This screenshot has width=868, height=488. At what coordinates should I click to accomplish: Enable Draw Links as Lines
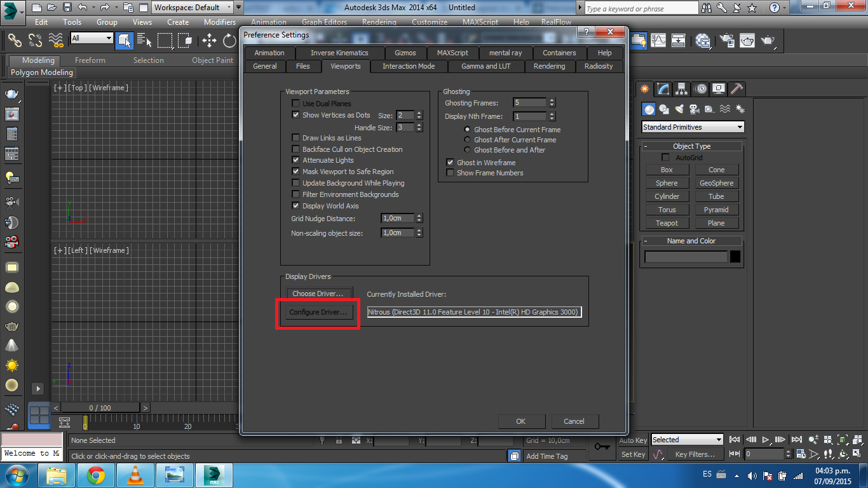(295, 138)
